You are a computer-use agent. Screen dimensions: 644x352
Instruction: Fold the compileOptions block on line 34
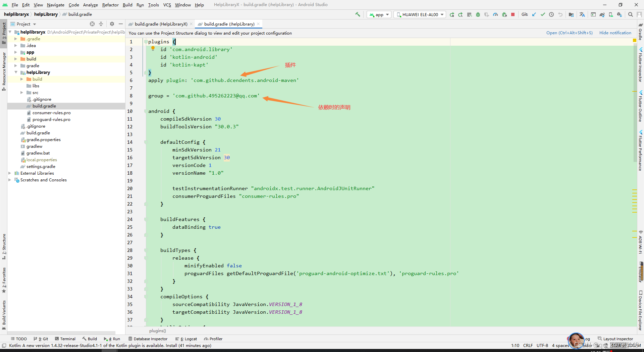pyautogui.click(x=146, y=297)
